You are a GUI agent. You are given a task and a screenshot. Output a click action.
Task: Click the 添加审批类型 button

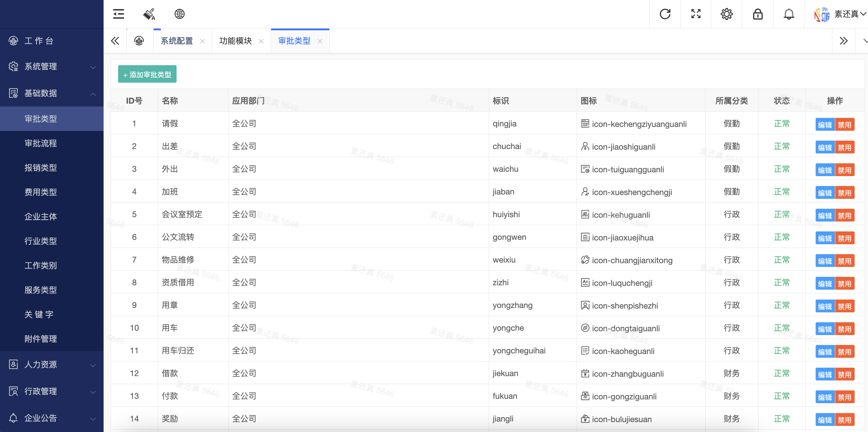pos(147,74)
